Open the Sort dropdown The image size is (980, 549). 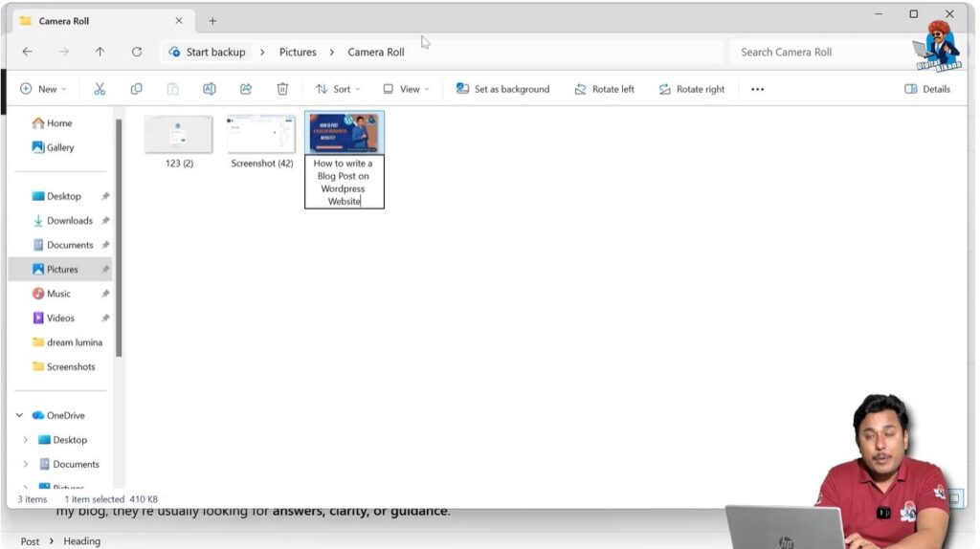(338, 89)
